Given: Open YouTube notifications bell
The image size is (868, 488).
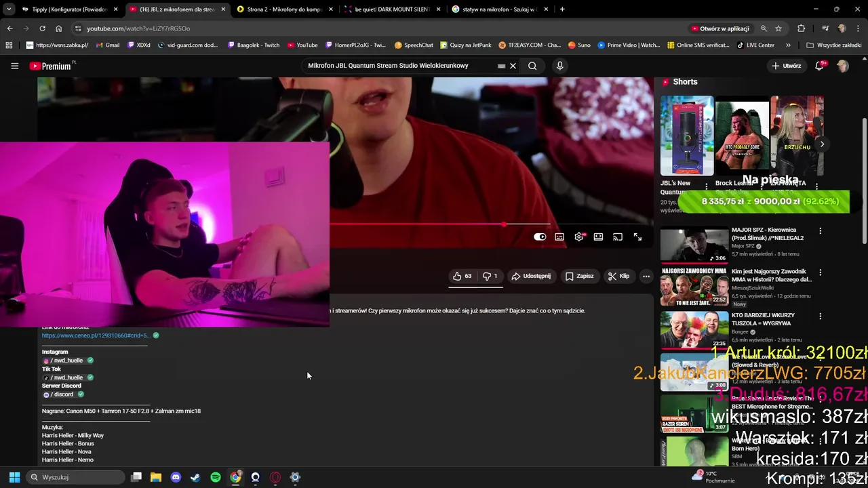Looking at the screenshot, I should 819,66.
